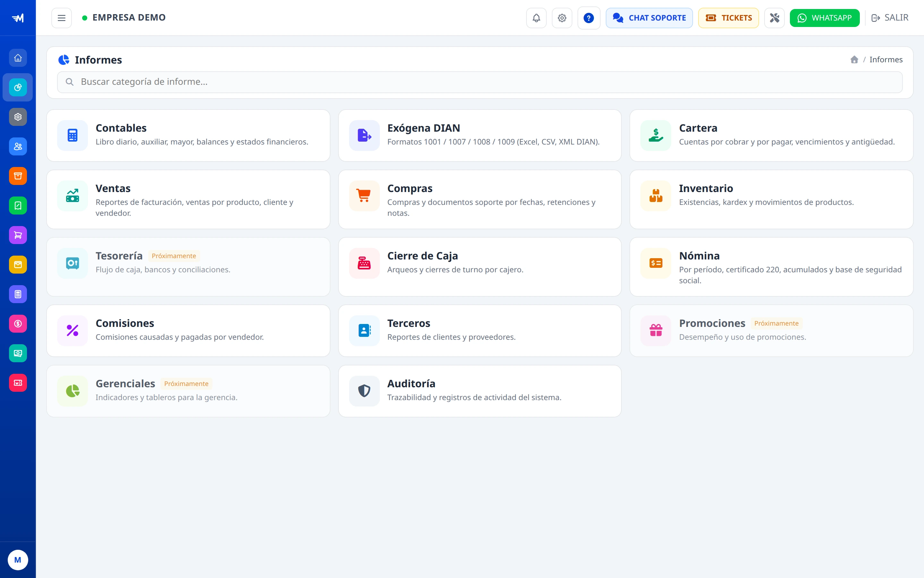Image resolution: width=924 pixels, height=578 pixels.
Task: Click the Gerenciales card
Action: (188, 391)
